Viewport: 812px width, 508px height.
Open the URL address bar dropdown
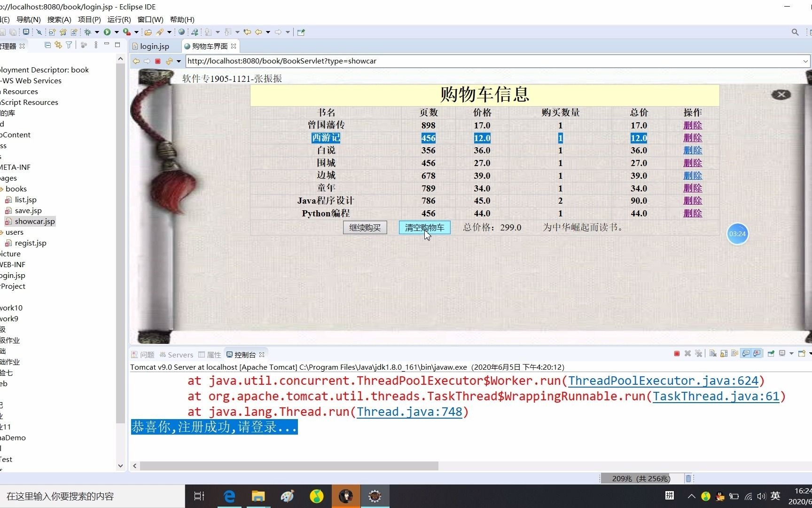[805, 61]
